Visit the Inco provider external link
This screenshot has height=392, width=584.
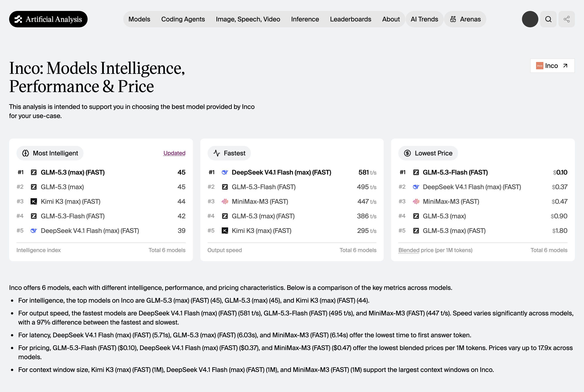552,66
